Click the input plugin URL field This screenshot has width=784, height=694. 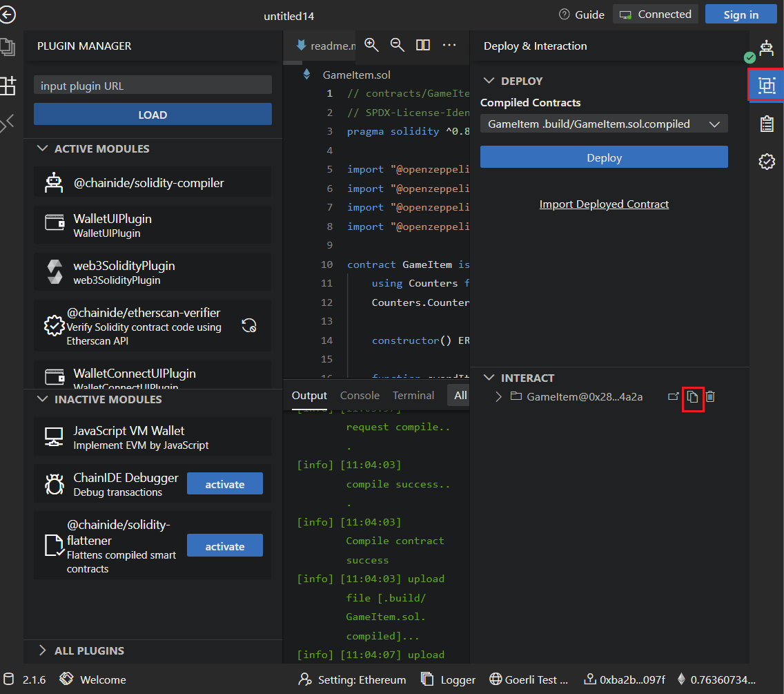(x=153, y=86)
